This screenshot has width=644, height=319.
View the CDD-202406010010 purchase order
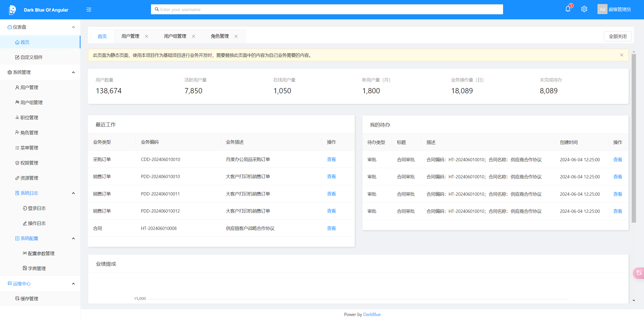click(x=331, y=159)
